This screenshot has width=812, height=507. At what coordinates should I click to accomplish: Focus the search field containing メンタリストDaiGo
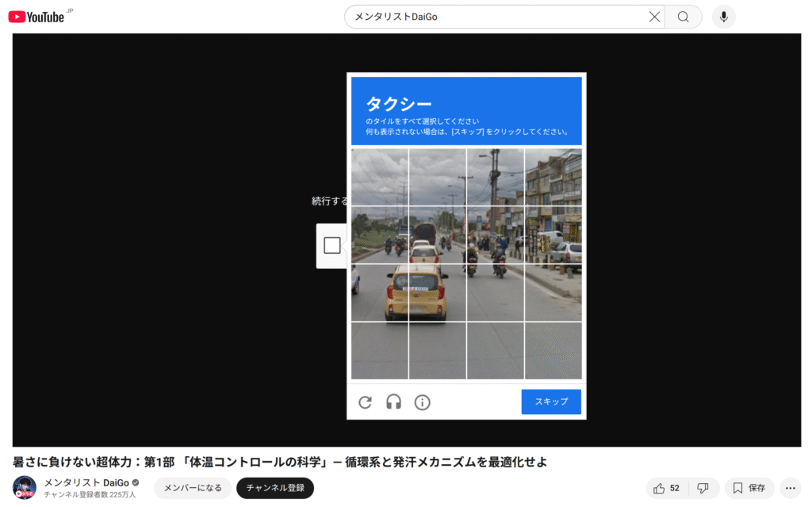click(x=492, y=17)
